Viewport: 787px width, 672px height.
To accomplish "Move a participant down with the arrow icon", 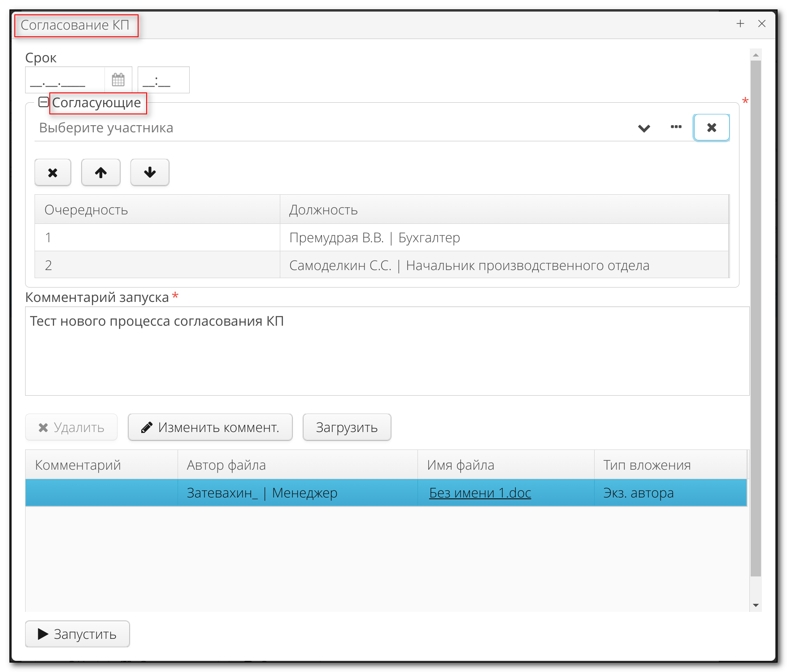I will [x=149, y=172].
